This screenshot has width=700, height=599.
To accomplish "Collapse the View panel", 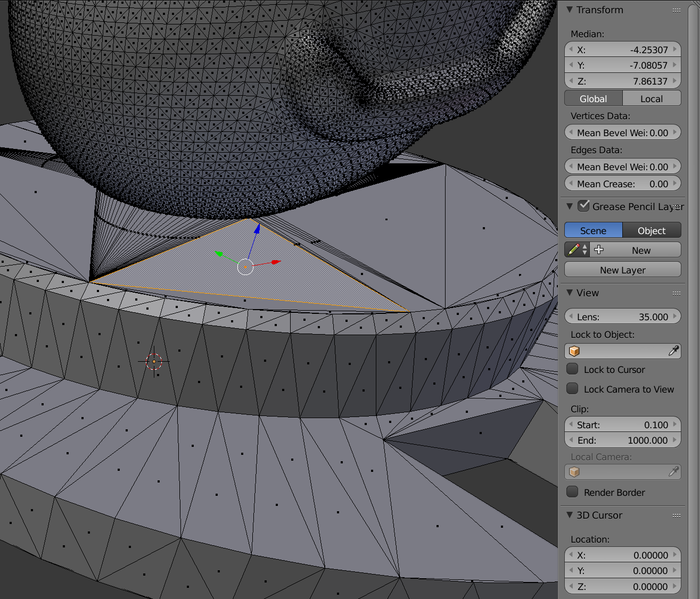I will tap(569, 293).
